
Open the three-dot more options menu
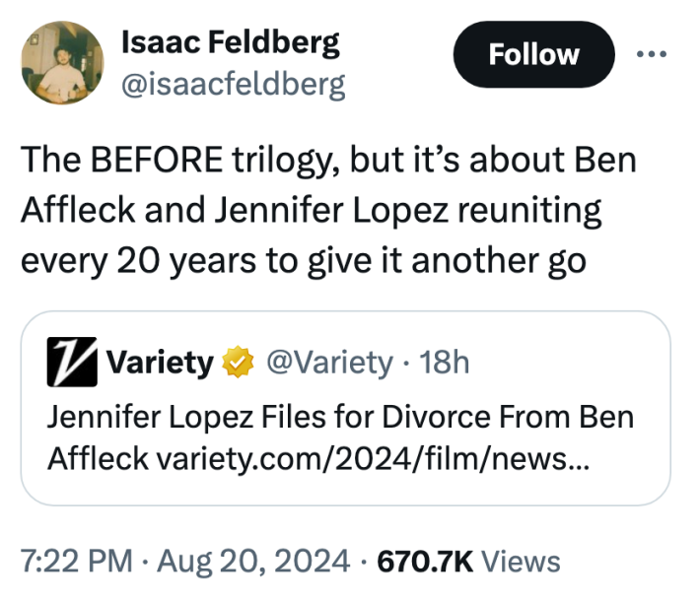[x=653, y=53]
